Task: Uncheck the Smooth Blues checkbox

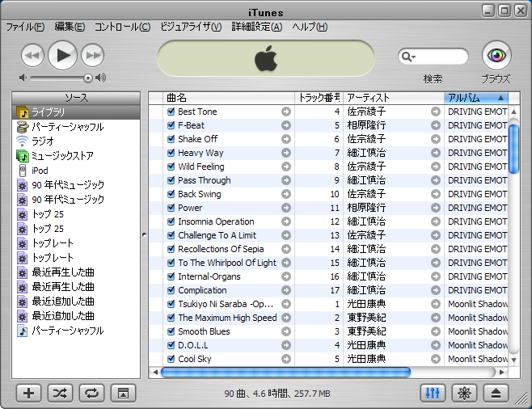Action: [x=171, y=331]
